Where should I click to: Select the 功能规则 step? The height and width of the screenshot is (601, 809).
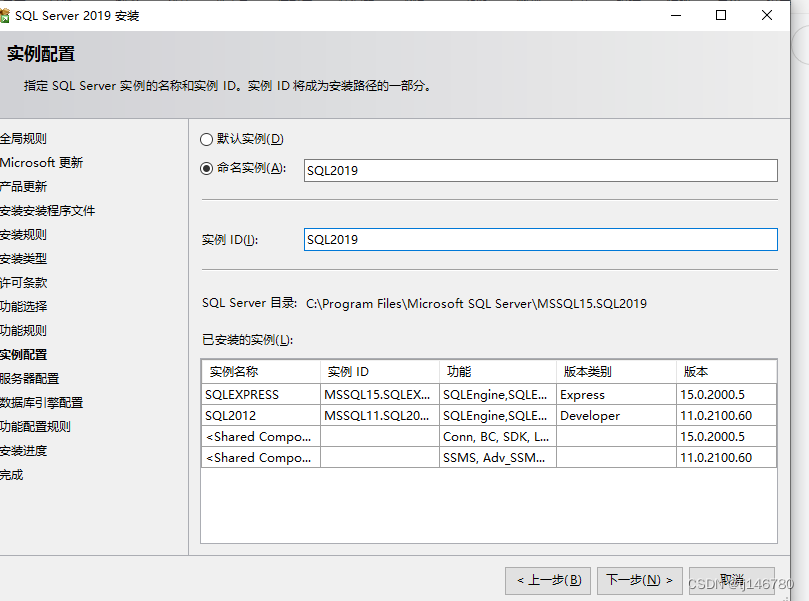click(x=23, y=331)
